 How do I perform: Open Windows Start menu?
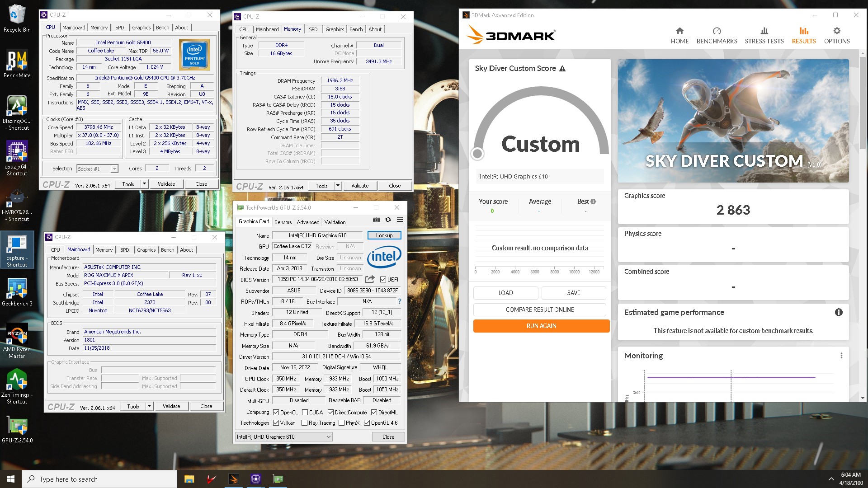11,479
